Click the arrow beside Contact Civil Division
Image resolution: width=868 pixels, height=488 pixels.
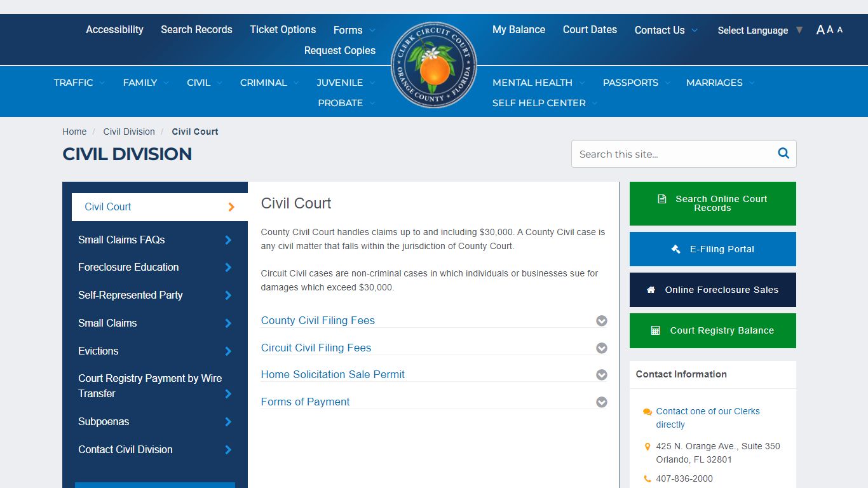(x=228, y=450)
